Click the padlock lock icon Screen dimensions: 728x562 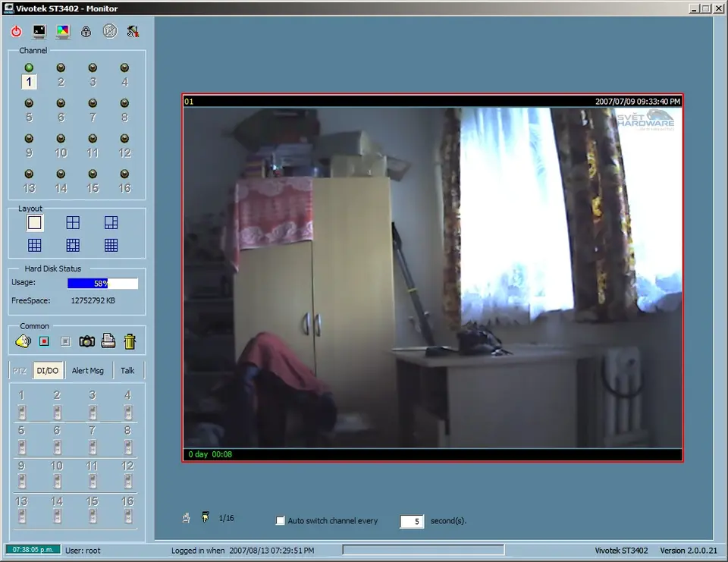[86, 32]
